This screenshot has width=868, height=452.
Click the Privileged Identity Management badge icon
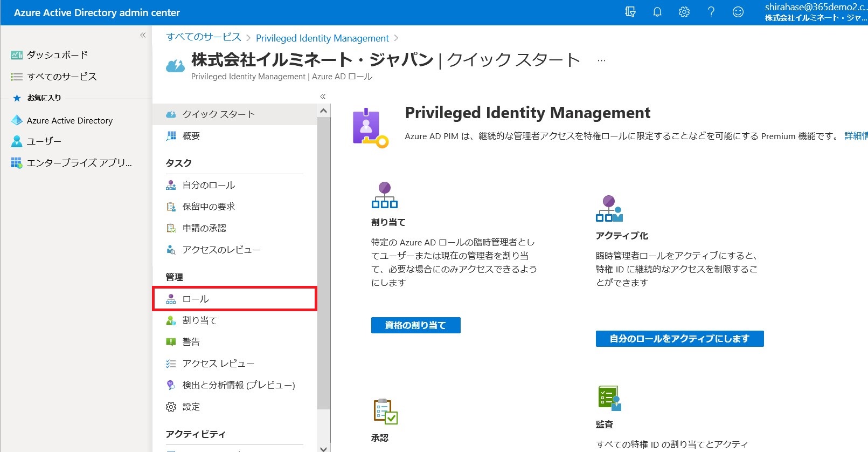[x=370, y=128]
